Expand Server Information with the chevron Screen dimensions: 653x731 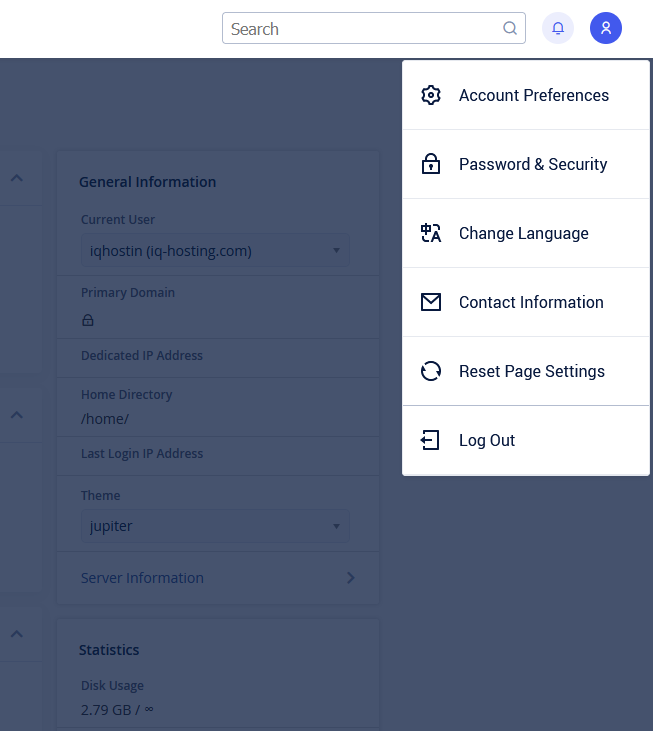[351, 578]
